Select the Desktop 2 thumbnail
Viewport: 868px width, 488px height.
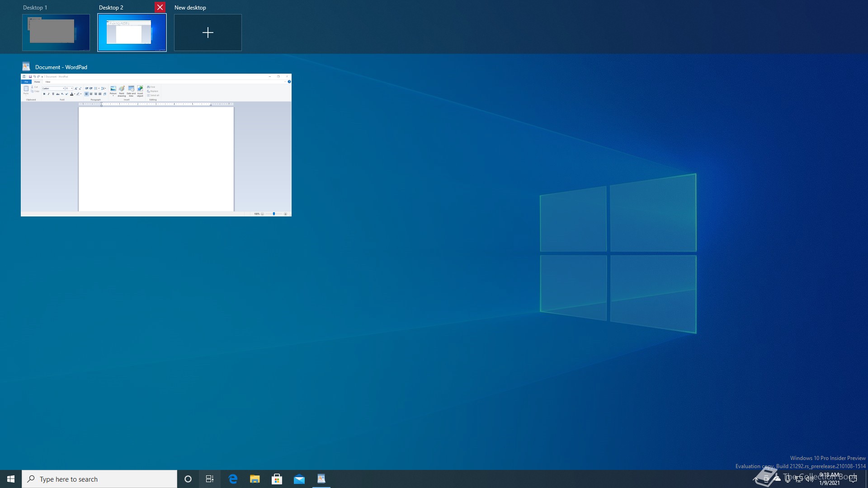[x=132, y=33]
